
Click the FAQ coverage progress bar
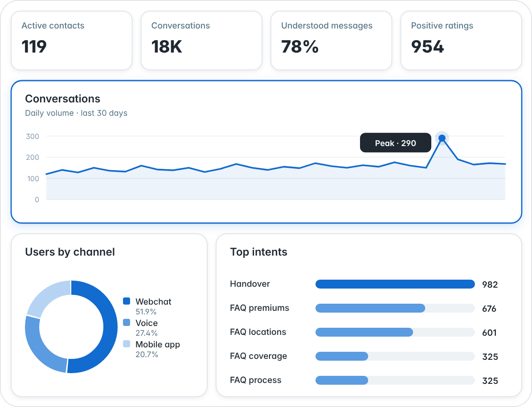click(395, 356)
